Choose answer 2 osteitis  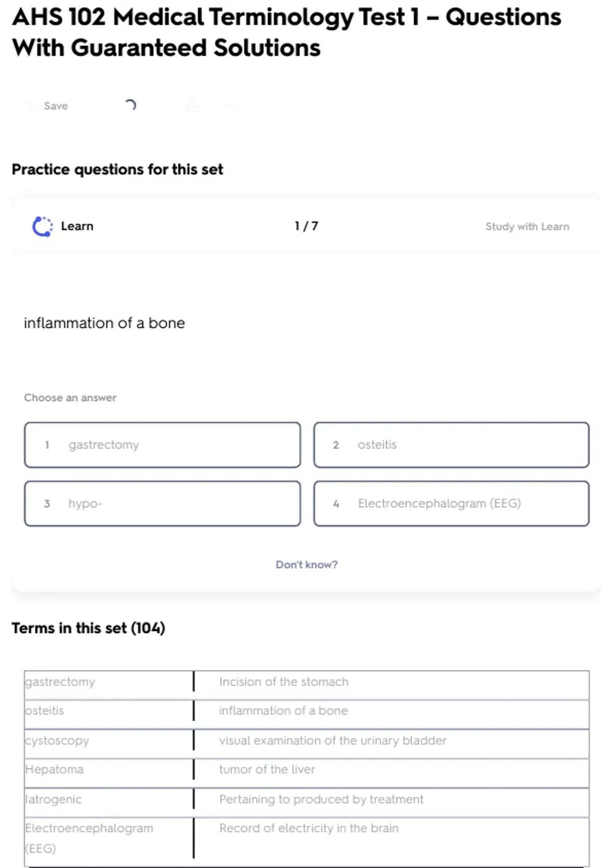(x=451, y=445)
